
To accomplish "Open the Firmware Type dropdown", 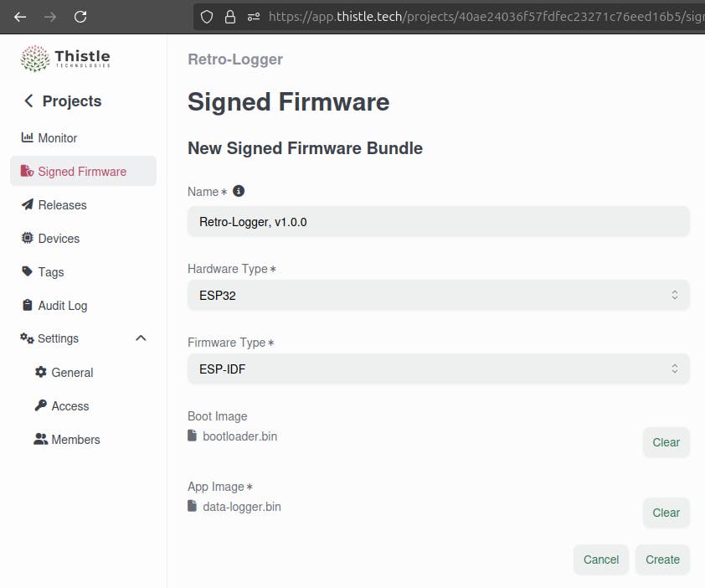I will [x=438, y=369].
